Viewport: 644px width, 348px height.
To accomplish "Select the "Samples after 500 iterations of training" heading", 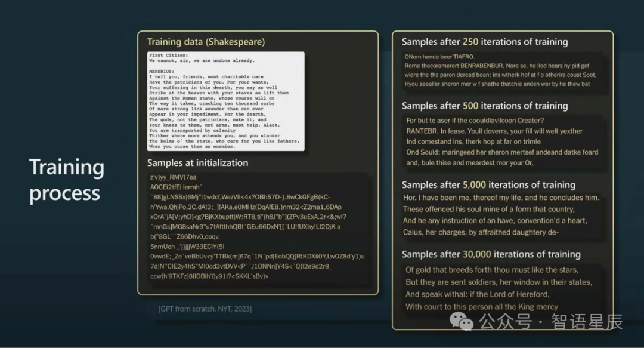I will (x=485, y=106).
